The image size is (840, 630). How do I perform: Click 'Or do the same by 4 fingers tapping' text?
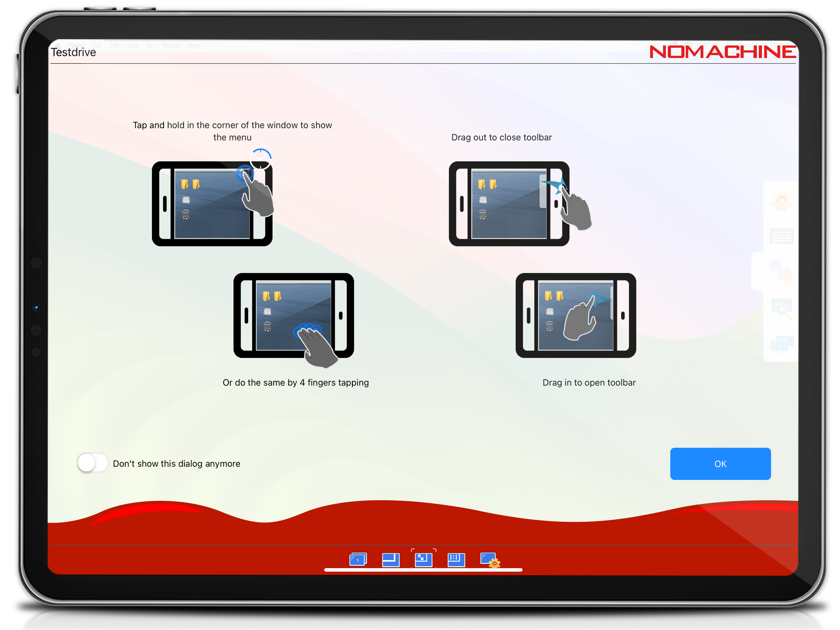295,383
